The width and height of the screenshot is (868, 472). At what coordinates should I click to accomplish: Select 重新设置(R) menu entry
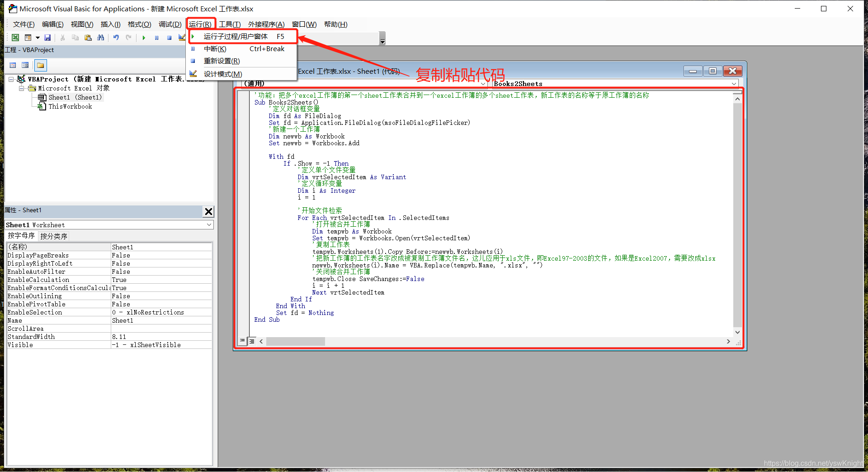(x=241, y=61)
